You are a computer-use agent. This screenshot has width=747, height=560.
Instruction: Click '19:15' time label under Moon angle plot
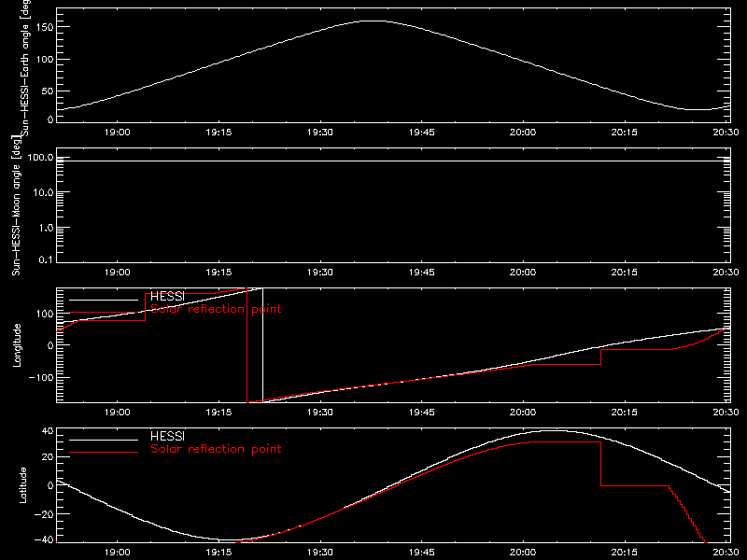tap(218, 273)
